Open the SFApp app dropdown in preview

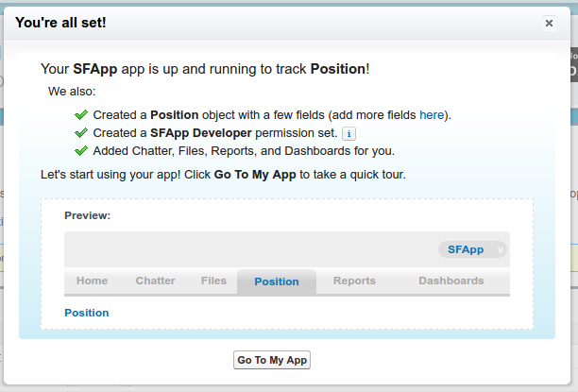472,249
